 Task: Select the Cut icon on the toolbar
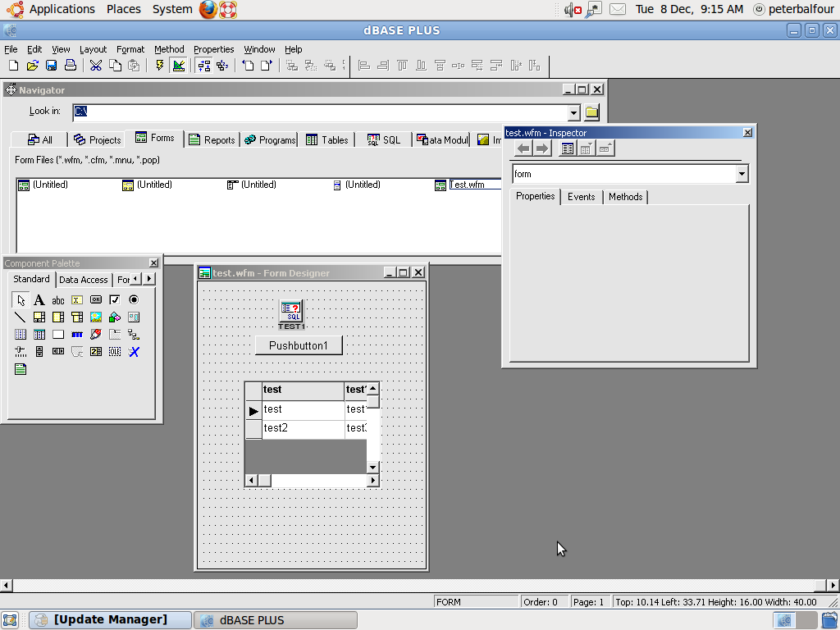(x=95, y=66)
